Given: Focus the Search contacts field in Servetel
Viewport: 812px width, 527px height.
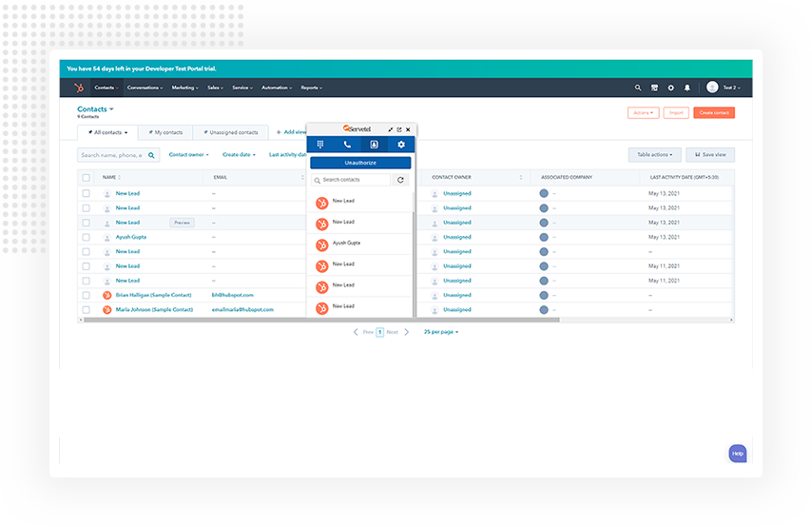Looking at the screenshot, I should (351, 180).
